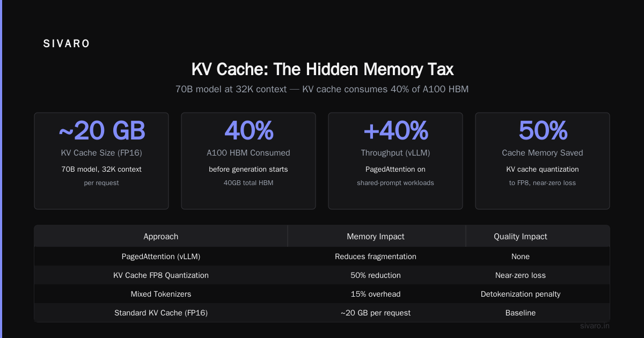Click the Memory Impact column header
Viewport: 644px width, 338px height.
(x=376, y=236)
